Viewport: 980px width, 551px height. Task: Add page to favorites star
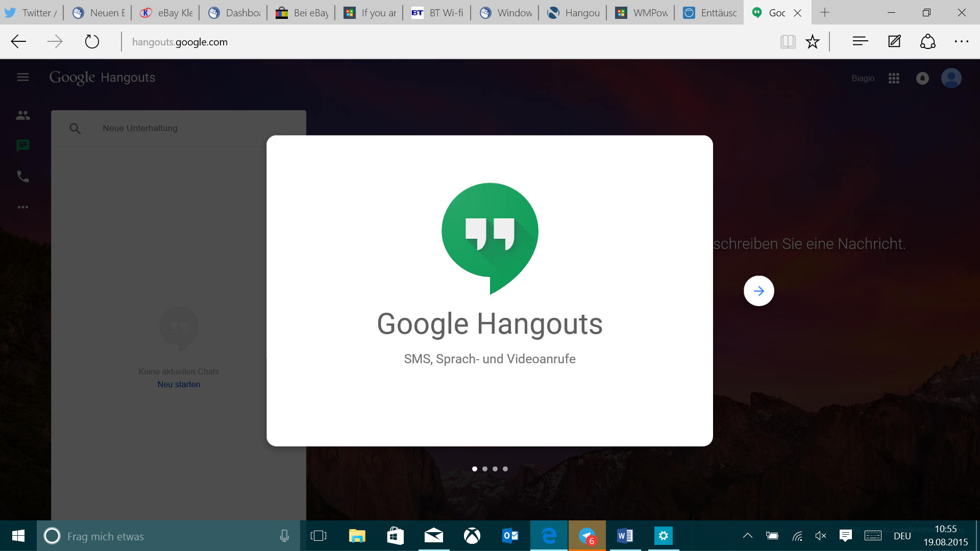(813, 41)
